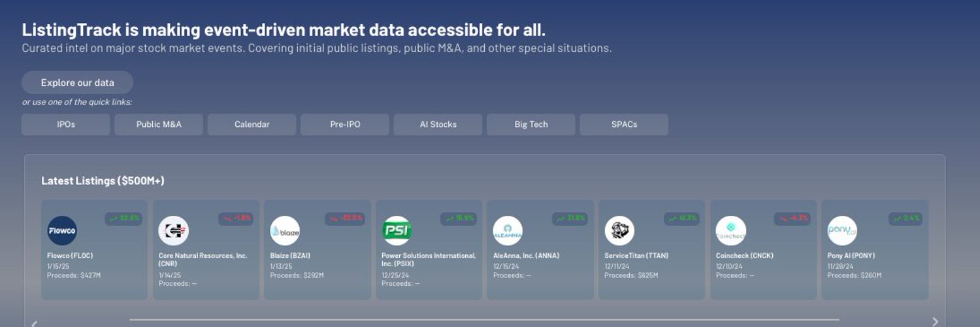
Task: Click Pony AI's green percent badge
Action: 906,218
